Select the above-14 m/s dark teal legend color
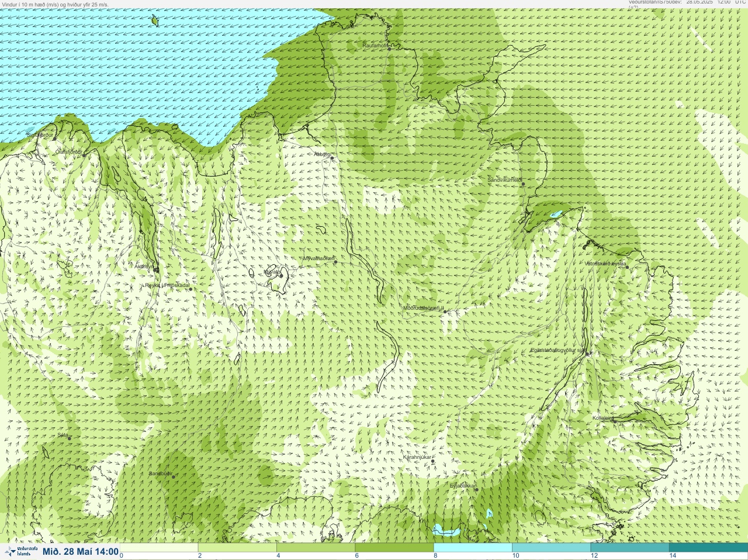The width and height of the screenshot is (748, 560). (x=708, y=548)
